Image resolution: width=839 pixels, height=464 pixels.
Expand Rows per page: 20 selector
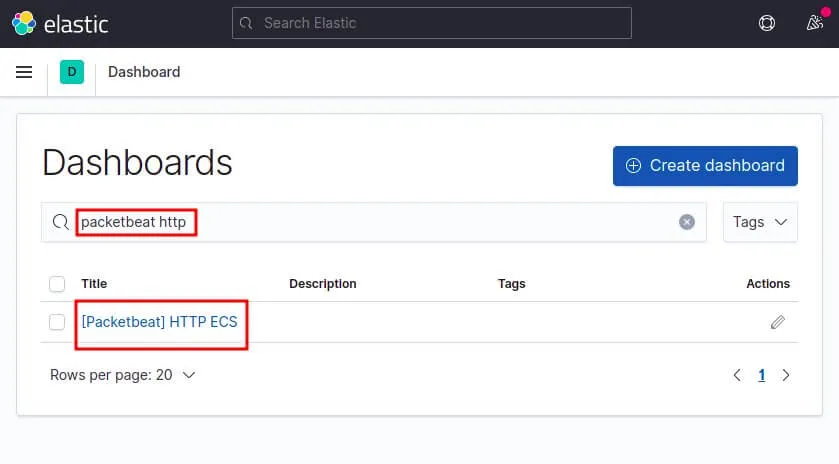[x=123, y=375]
